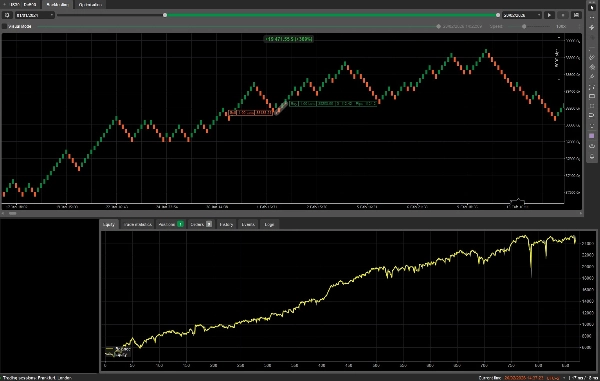
Task: Click the two-dot icon below the cursor tool
Action: point(592,18)
